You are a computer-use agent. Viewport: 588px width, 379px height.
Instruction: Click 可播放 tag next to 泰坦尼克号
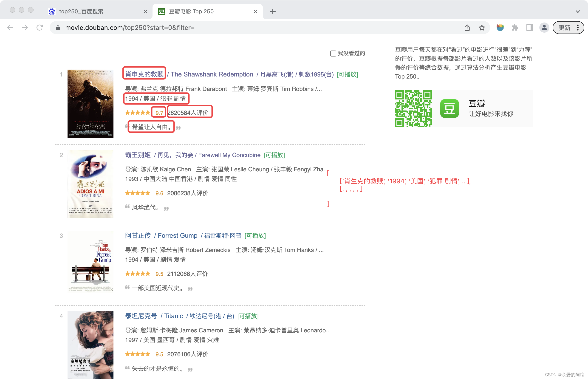click(248, 316)
